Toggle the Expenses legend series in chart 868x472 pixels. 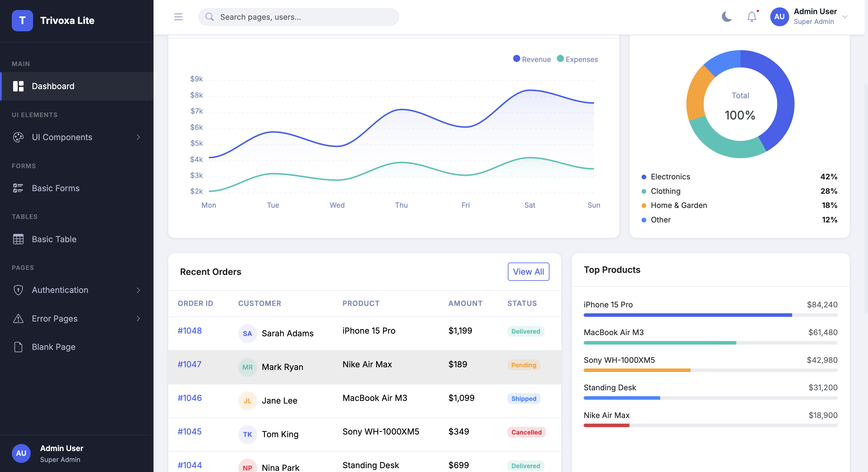577,59
